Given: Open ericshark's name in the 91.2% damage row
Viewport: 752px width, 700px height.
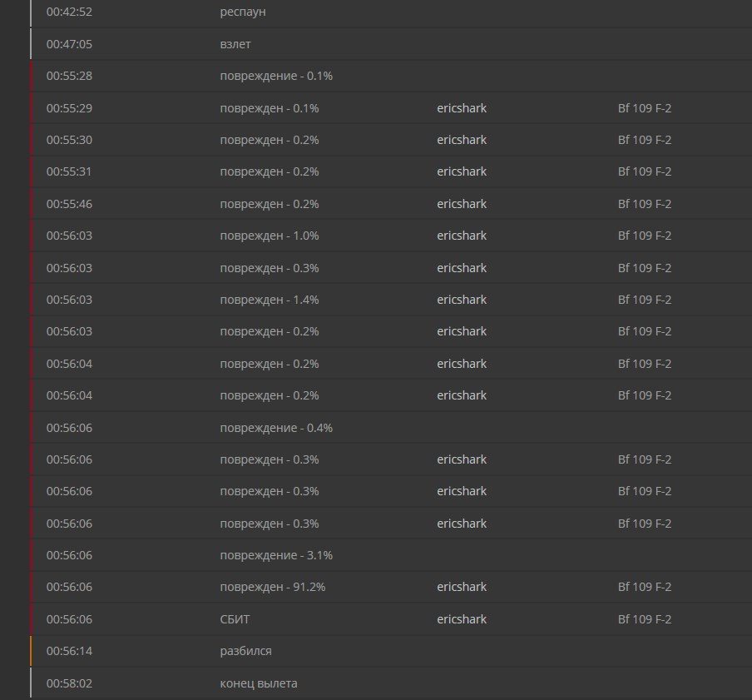Looking at the screenshot, I should tap(462, 588).
